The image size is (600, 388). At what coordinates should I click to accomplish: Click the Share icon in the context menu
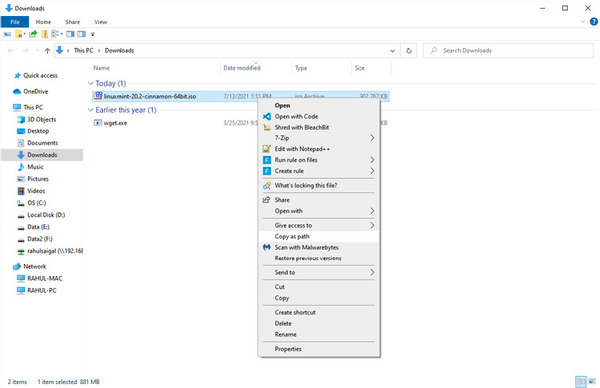[267, 200]
